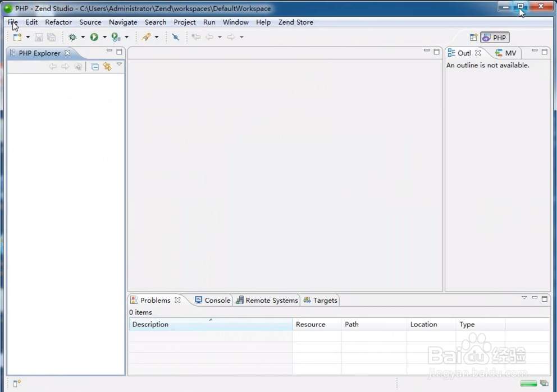The image size is (557, 392).
Task: Click the Profile icon in the toolbar
Action: tap(115, 37)
